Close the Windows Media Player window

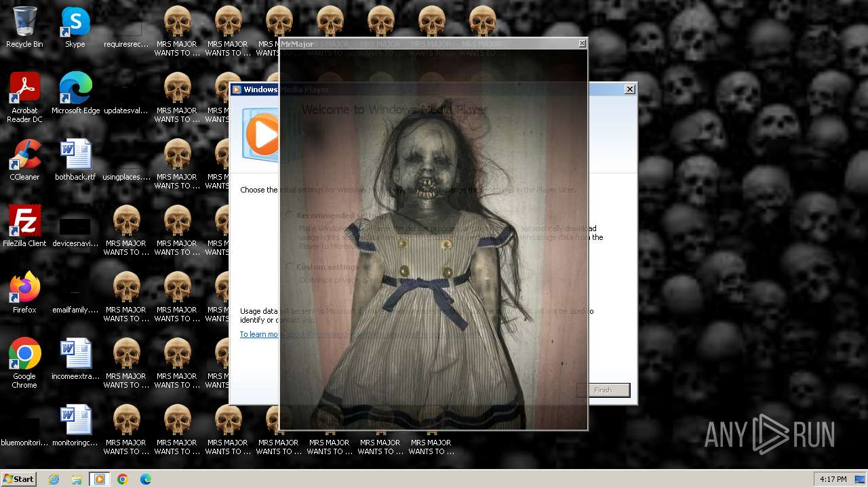click(x=630, y=89)
